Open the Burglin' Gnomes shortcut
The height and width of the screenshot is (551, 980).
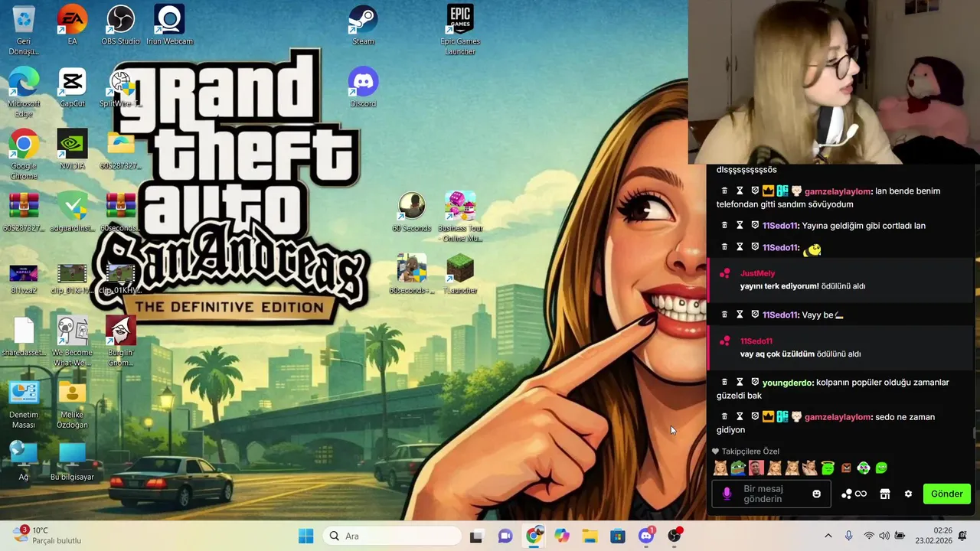120,342
